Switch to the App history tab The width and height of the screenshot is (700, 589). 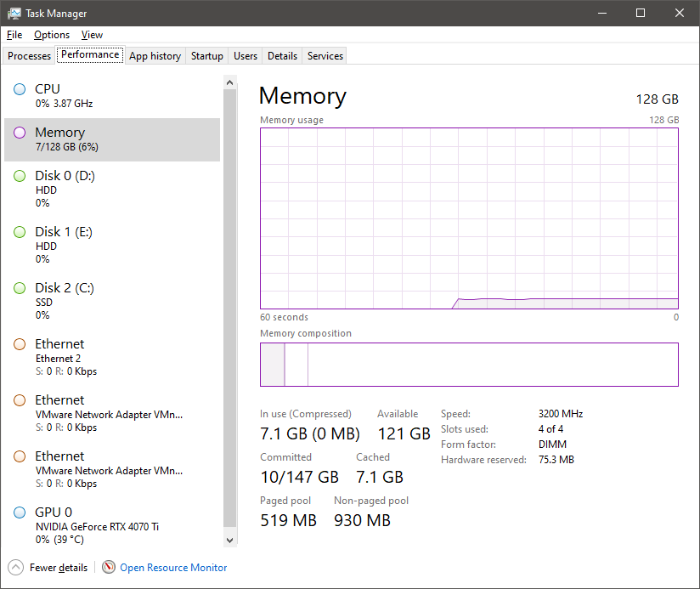155,56
